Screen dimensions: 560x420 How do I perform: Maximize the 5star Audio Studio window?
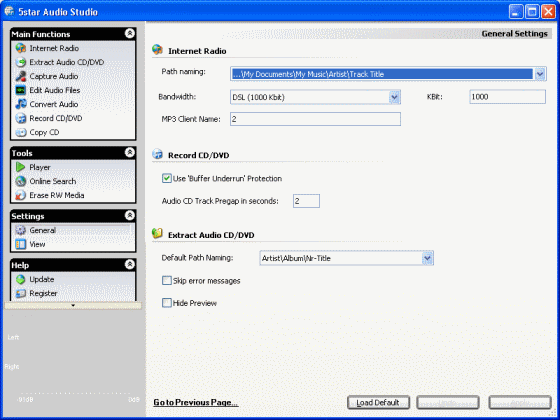point(532,11)
